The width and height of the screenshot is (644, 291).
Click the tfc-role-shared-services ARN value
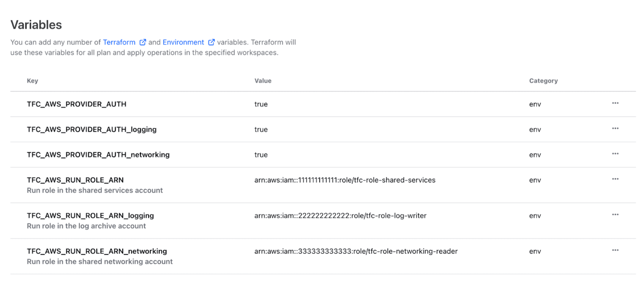[345, 180]
